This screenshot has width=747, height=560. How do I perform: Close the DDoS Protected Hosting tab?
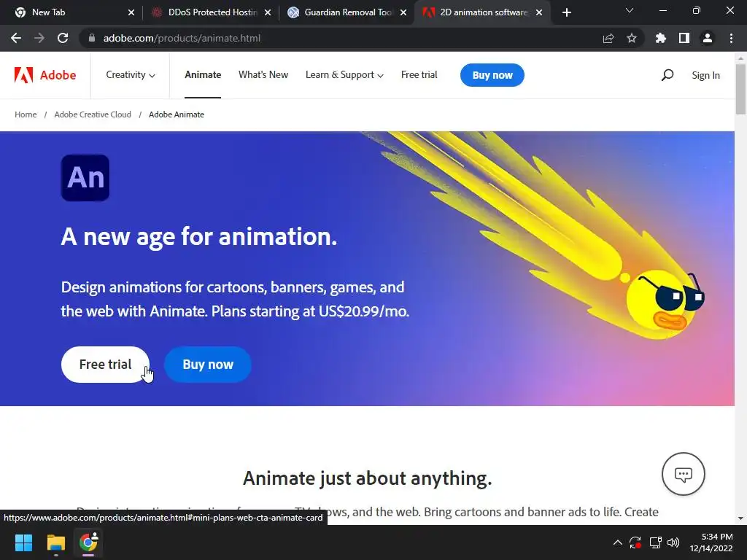pyautogui.click(x=268, y=12)
